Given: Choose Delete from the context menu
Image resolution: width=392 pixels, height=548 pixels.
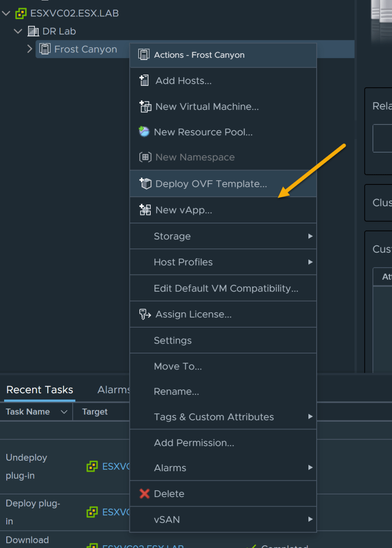Looking at the screenshot, I should [223, 494].
